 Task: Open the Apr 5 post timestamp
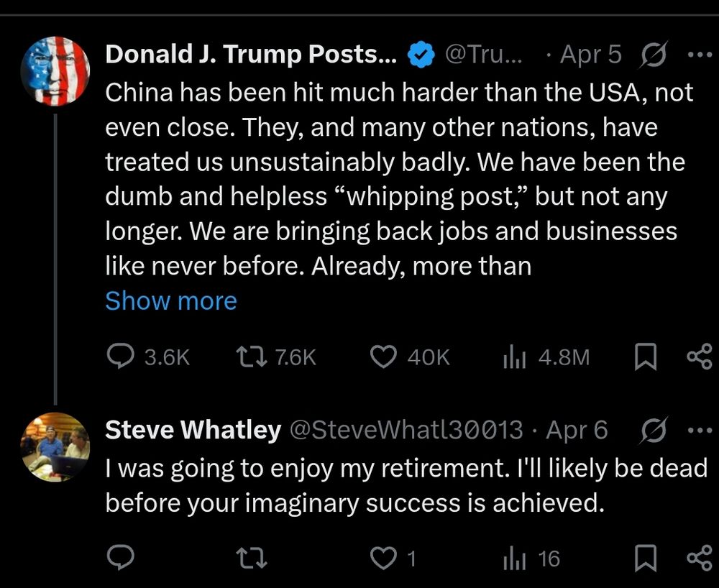tap(590, 52)
